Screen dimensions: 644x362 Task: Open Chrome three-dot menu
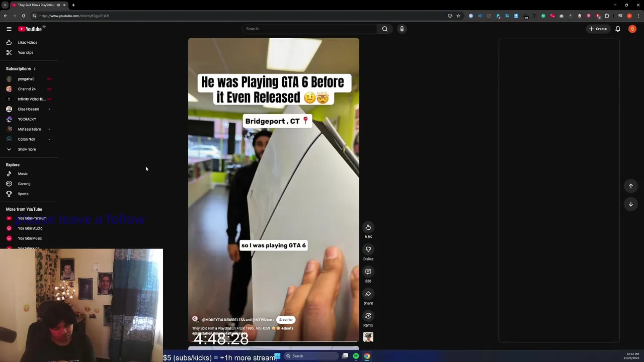(x=638, y=16)
